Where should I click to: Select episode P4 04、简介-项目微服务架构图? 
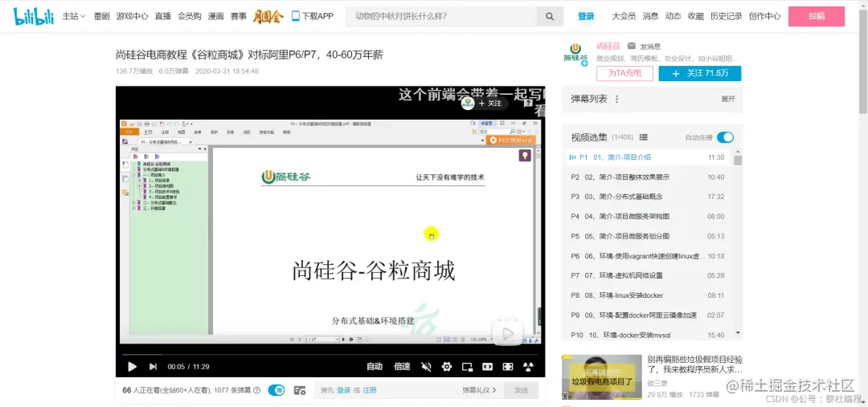[647, 216]
